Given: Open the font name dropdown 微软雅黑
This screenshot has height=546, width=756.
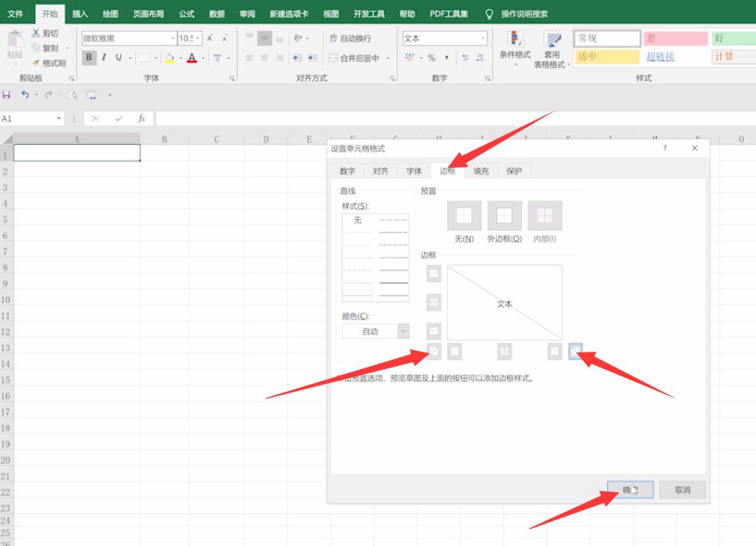Looking at the screenshot, I should [173, 38].
